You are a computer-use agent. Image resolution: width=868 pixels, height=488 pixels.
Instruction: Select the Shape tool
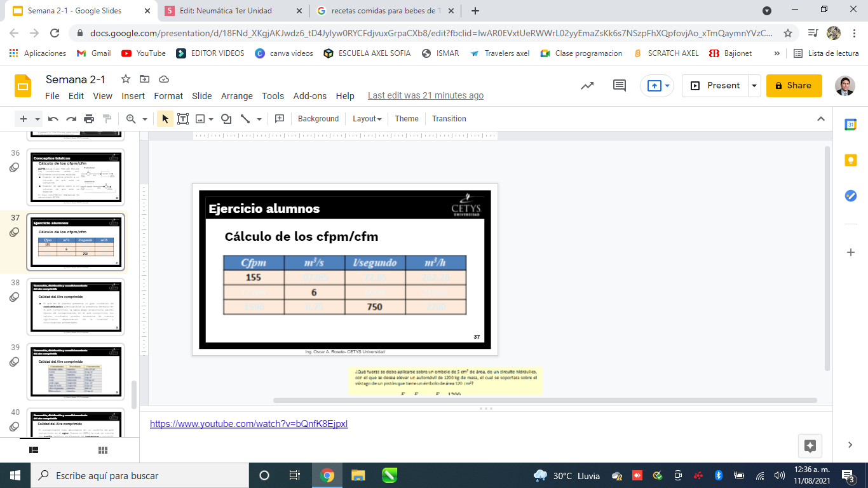226,119
